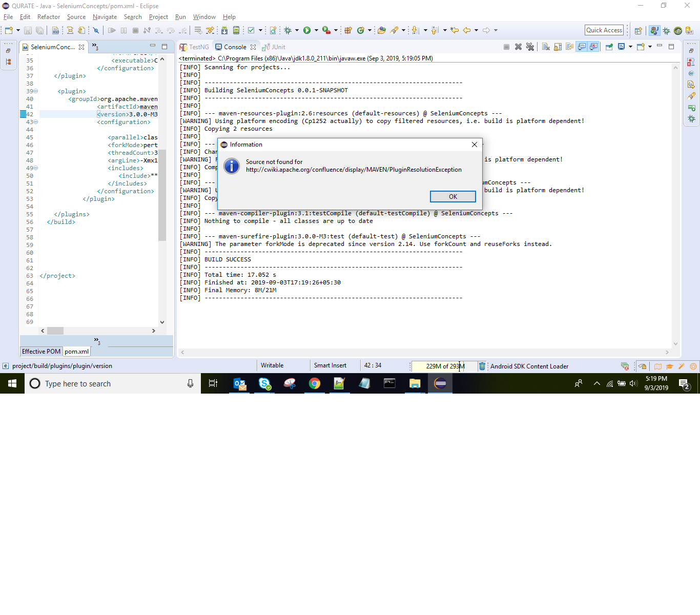Screen dimensions: 700x615
Task: Expand the Run launch dropdown arrow
Action: tap(316, 31)
